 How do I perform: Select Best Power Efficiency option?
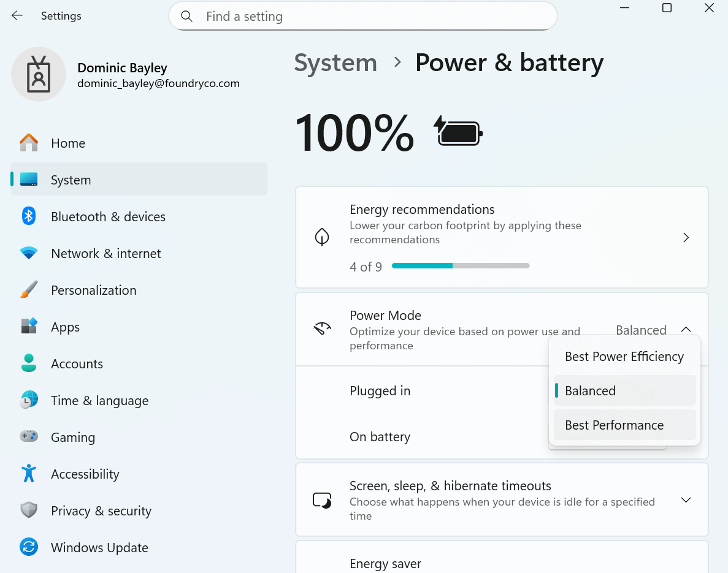tap(624, 357)
